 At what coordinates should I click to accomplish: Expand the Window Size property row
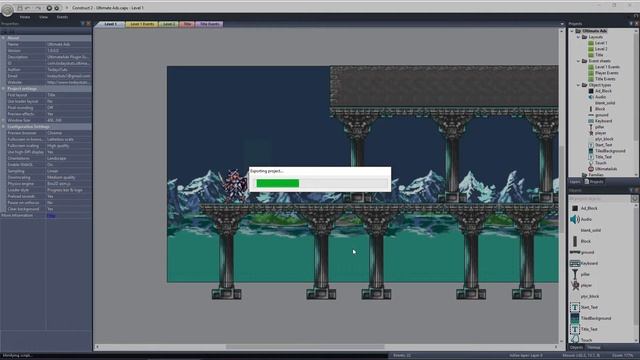coord(3,120)
